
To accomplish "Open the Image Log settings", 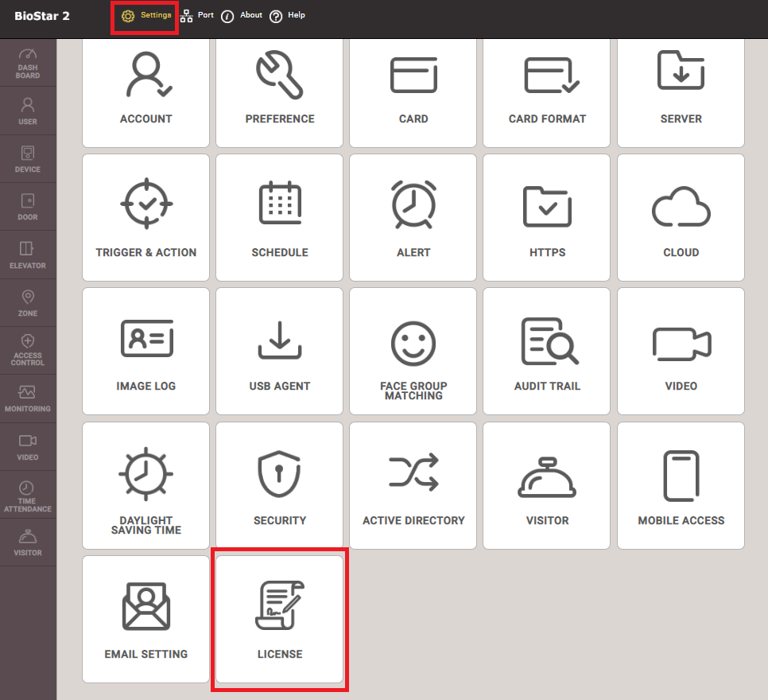I will coord(146,351).
